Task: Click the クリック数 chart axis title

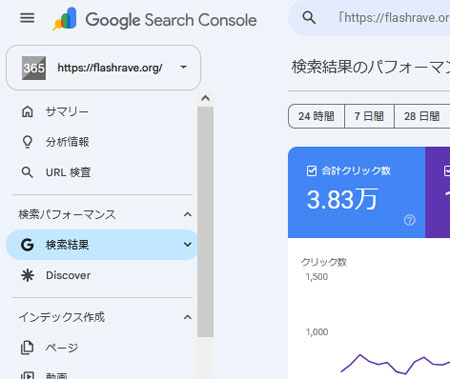Action: [x=324, y=262]
